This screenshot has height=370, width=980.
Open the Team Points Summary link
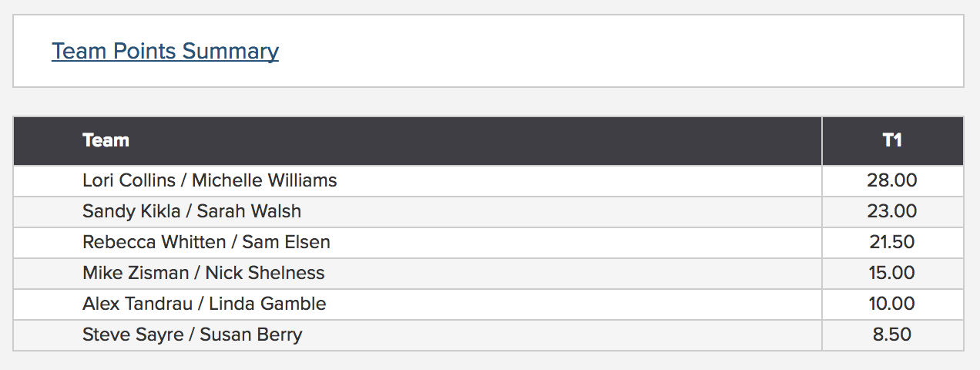click(165, 51)
